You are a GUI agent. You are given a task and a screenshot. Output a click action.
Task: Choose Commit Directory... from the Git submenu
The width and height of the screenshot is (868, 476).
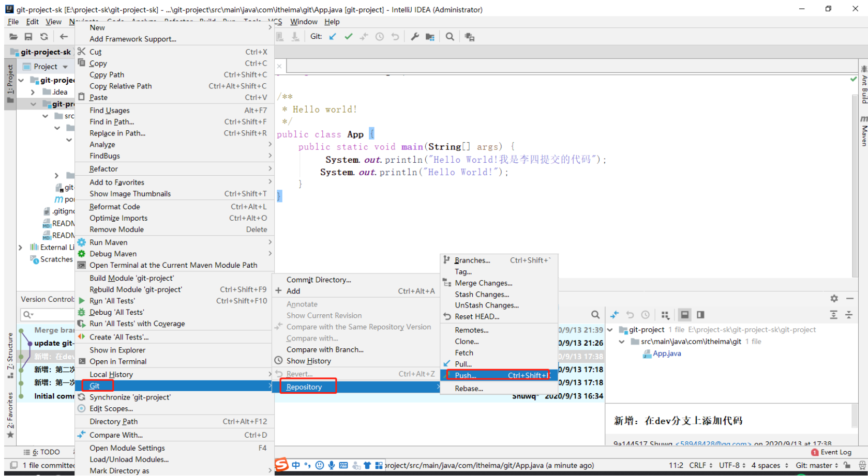[319, 280]
